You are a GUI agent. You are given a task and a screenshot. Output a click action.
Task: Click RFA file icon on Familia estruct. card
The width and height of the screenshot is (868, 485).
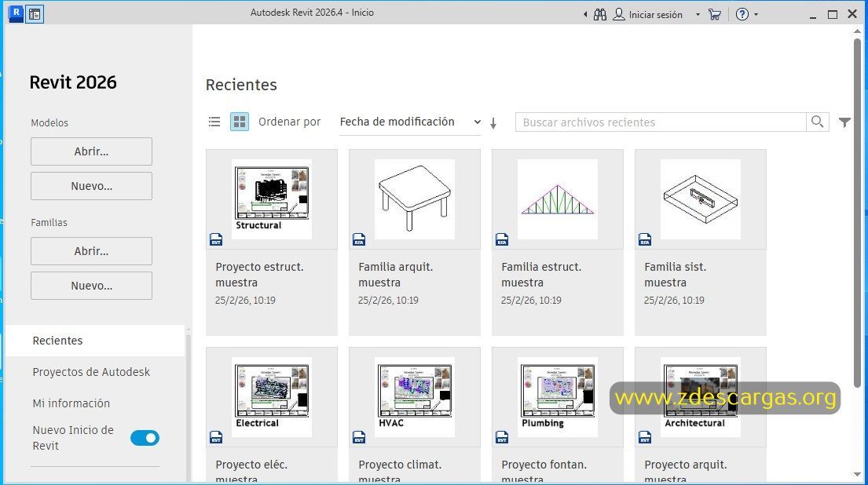pos(501,239)
